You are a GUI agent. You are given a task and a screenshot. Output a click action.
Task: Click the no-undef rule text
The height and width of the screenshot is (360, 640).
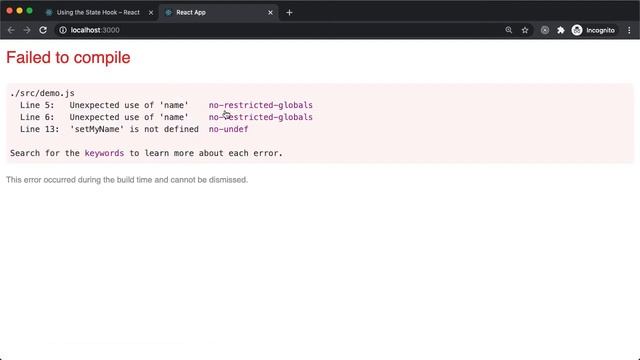[x=228, y=129]
